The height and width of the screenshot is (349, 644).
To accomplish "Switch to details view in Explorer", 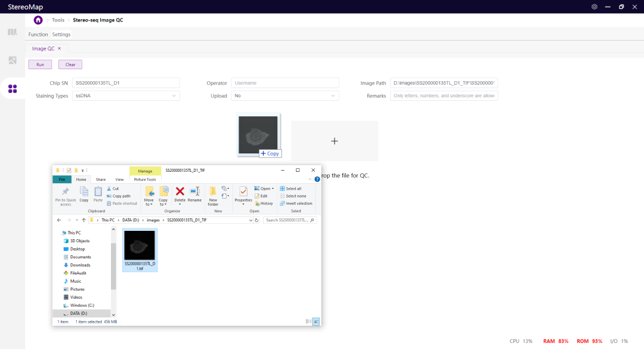I will [308, 322].
